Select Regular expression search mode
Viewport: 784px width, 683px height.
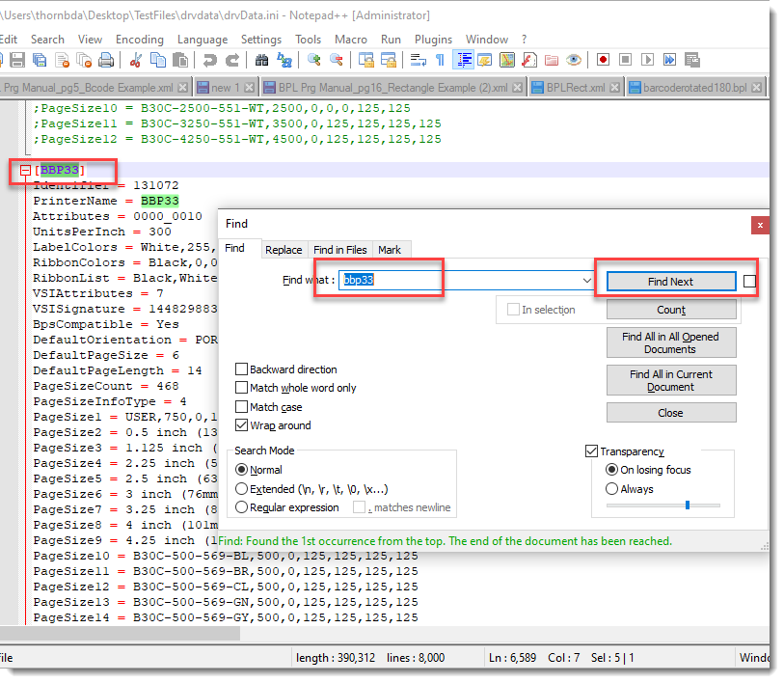pyautogui.click(x=241, y=507)
